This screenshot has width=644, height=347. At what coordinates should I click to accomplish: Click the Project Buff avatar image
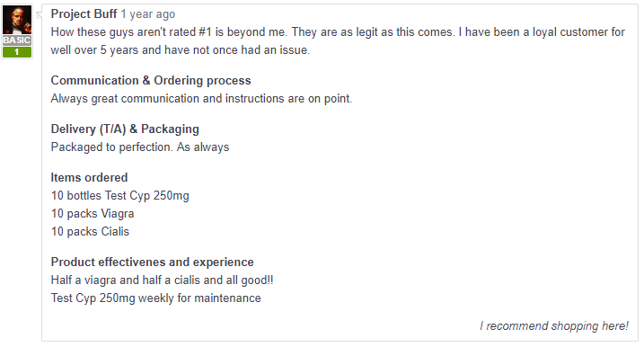(17, 20)
